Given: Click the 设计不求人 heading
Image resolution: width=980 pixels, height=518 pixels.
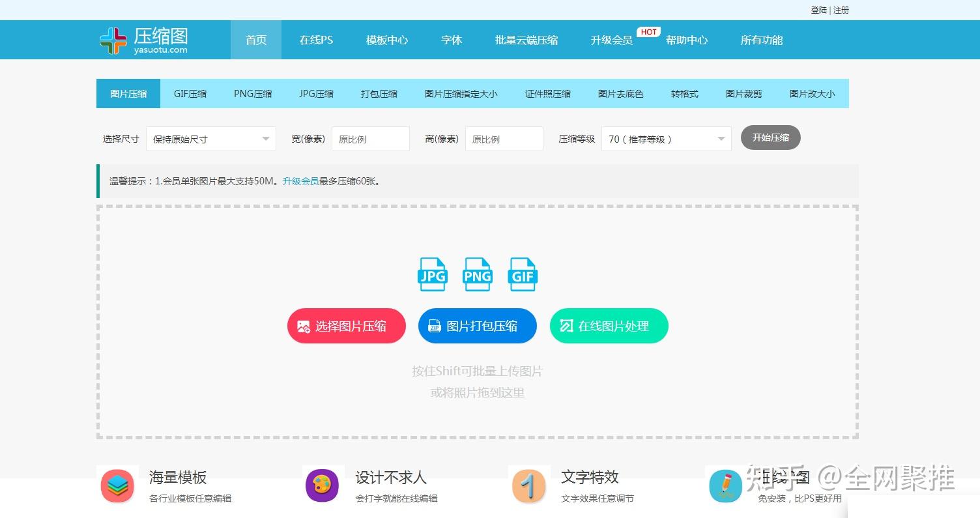Looking at the screenshot, I should [391, 477].
